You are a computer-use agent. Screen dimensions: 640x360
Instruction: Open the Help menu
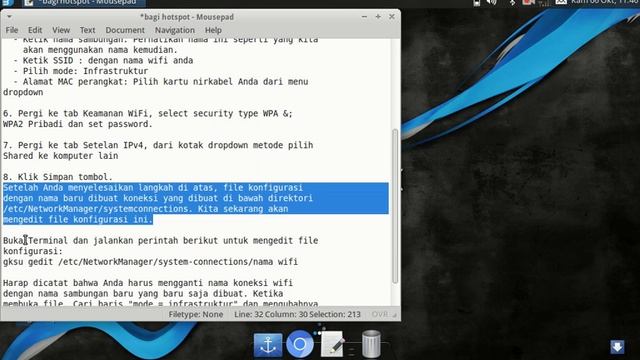point(213,30)
